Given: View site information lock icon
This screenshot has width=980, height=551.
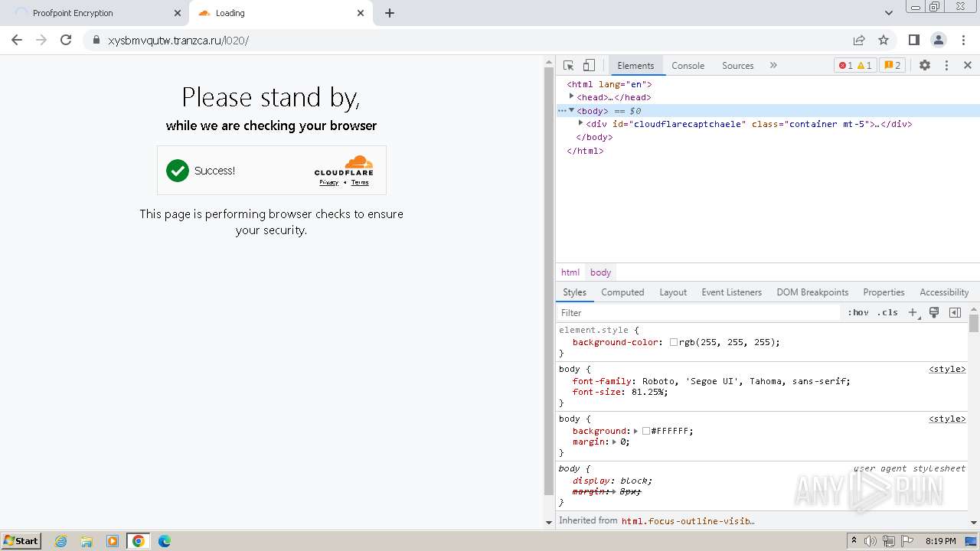Looking at the screenshot, I should (x=96, y=40).
